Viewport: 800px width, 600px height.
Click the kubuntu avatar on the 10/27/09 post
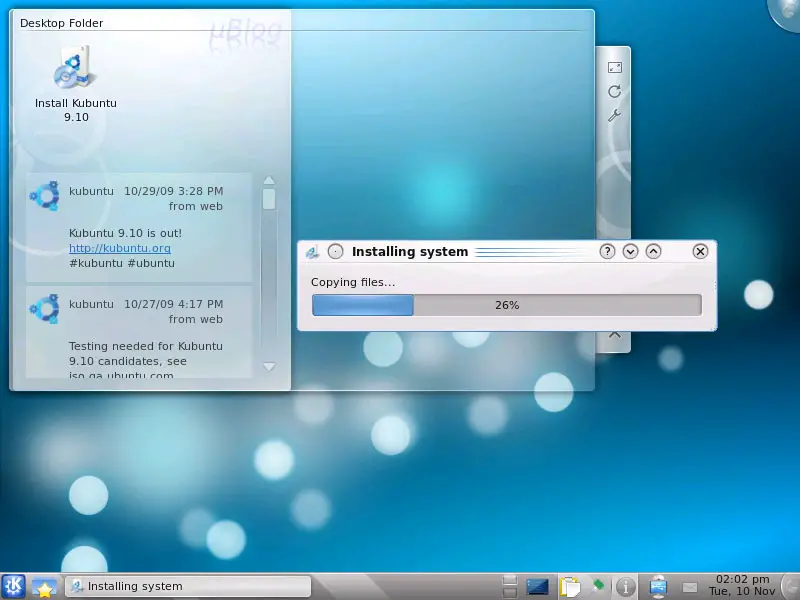44,308
